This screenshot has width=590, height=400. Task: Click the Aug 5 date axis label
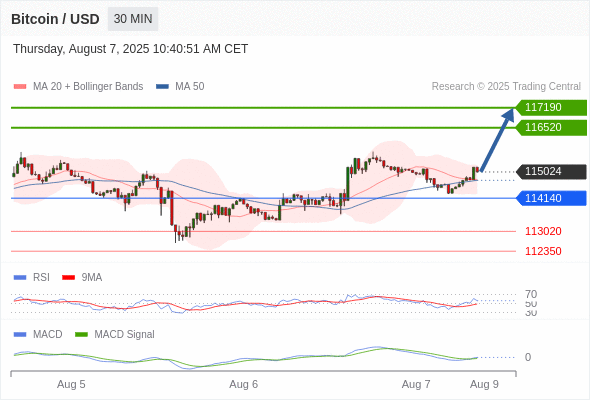(x=71, y=385)
